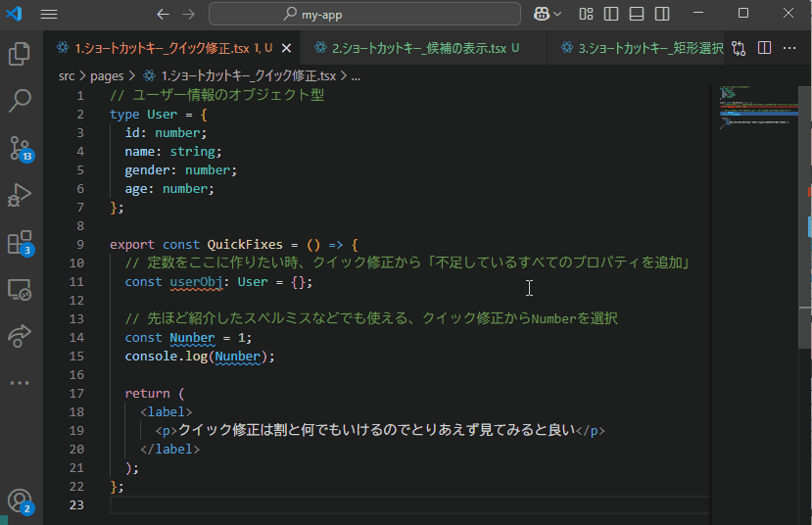Open the trailing ellipsis breadcrumb
Screen dimensions: 812x525
356,76
